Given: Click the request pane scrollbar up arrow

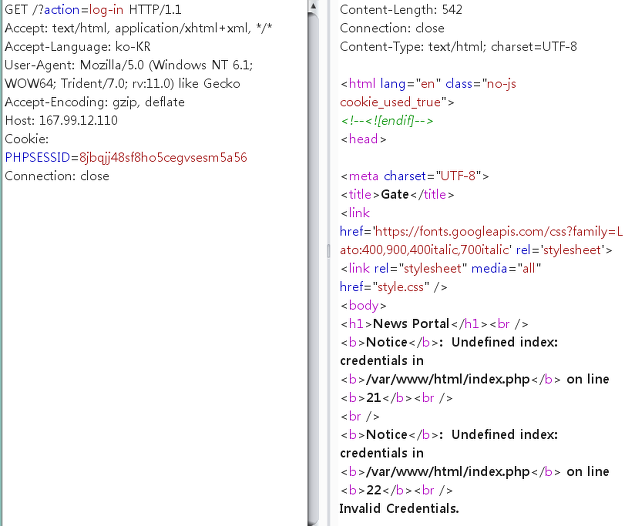Looking at the screenshot, I should pyautogui.click(x=313, y=6).
